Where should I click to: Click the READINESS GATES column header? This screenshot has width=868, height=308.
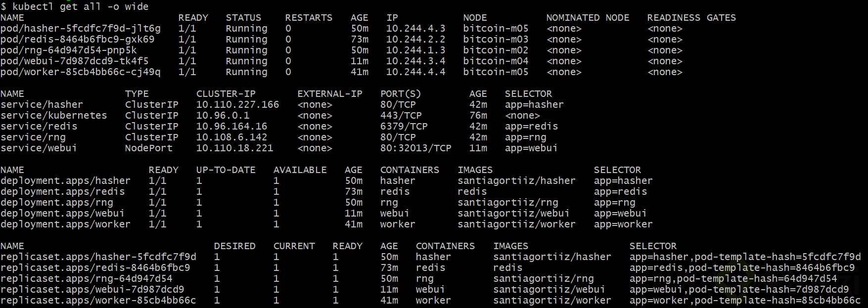tap(691, 18)
